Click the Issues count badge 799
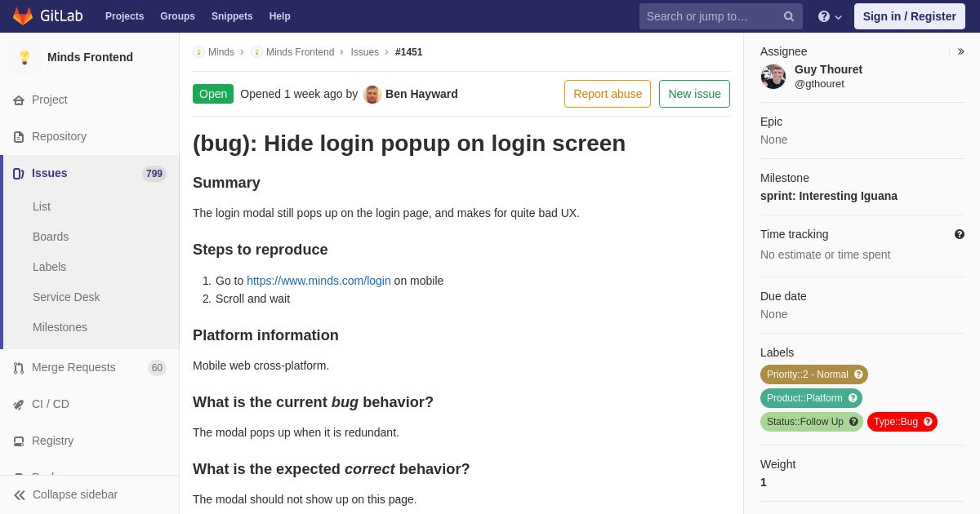Screen dimensions: 980x514 [x=154, y=174]
